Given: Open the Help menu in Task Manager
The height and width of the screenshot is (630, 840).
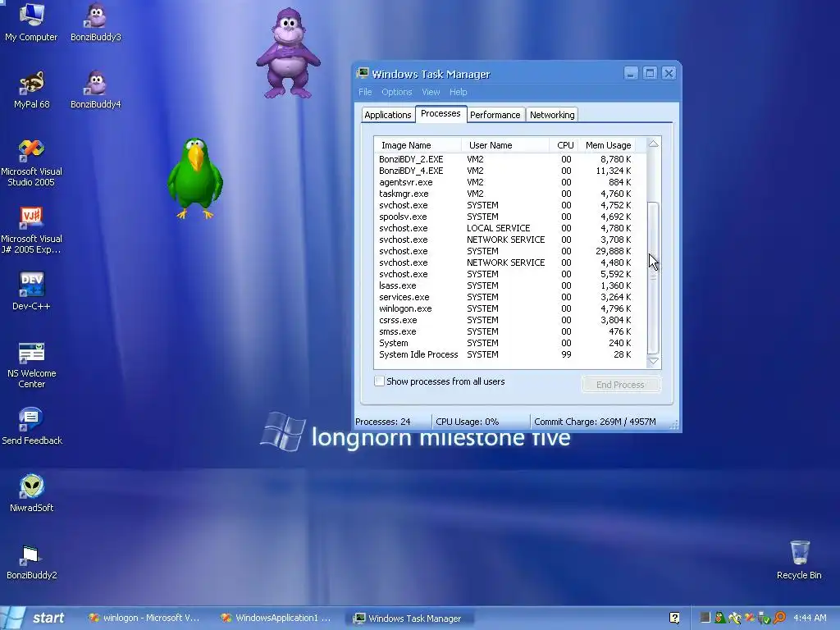Looking at the screenshot, I should pyautogui.click(x=458, y=92).
